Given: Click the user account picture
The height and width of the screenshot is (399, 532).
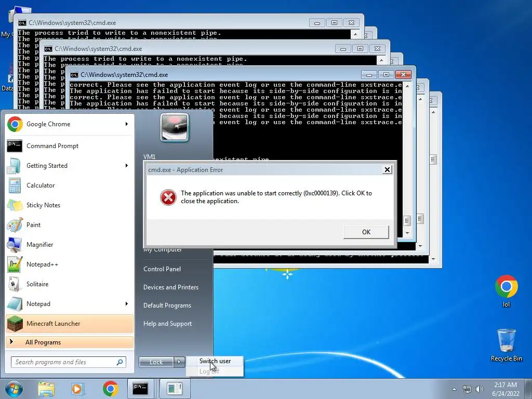Looking at the screenshot, I should click(x=175, y=128).
